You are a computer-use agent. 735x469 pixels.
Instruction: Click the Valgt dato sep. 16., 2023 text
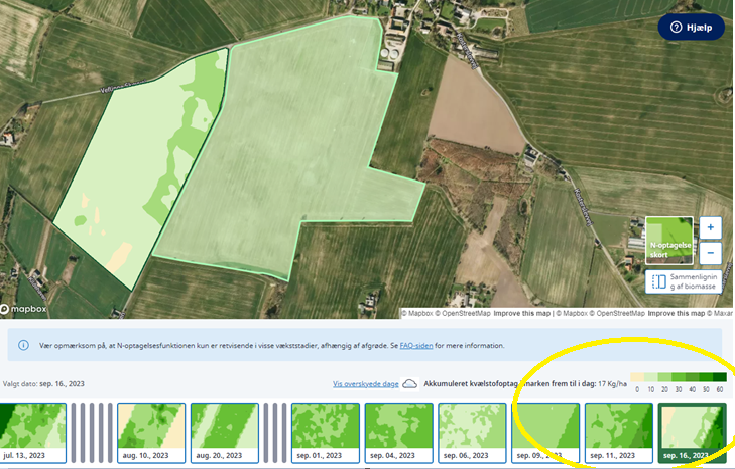coord(44,383)
